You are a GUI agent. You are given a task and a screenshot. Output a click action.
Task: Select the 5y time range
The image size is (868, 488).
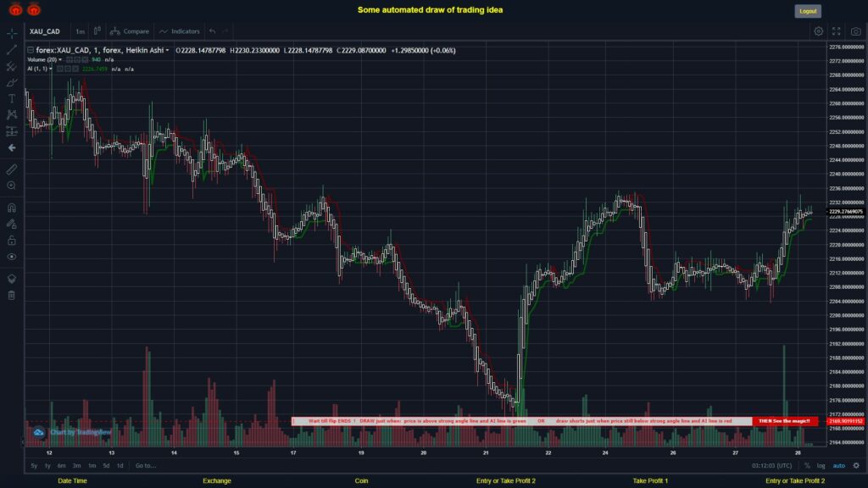[34, 466]
